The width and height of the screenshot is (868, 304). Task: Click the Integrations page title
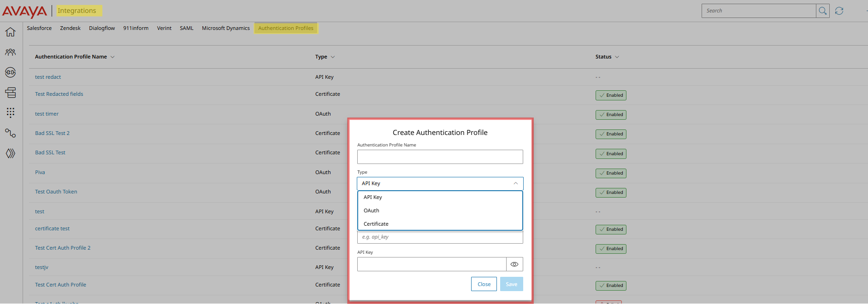77,11
